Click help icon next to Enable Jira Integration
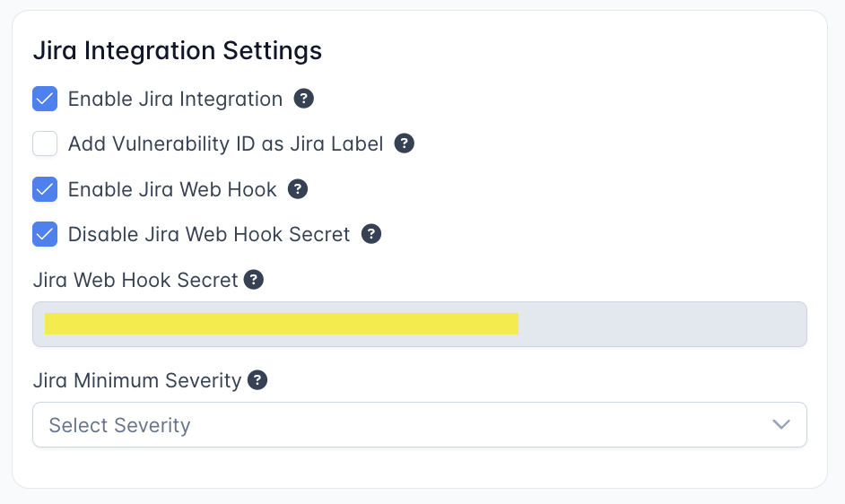Viewport: 845px width, 504px height. (x=304, y=99)
